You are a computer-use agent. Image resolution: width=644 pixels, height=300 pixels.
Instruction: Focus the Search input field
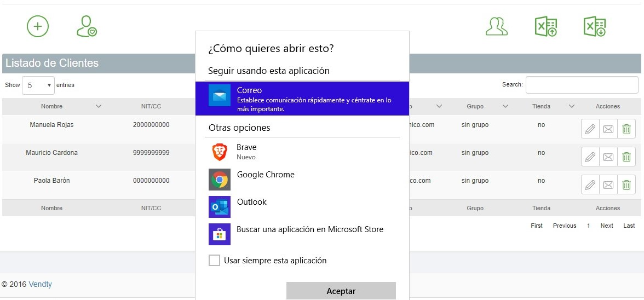[582, 85]
